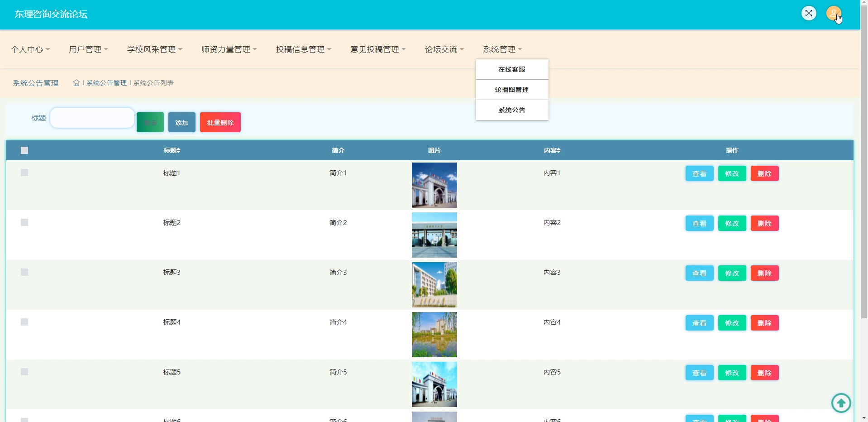
Task: Click 修改 for the 标题5 row
Action: (x=732, y=373)
